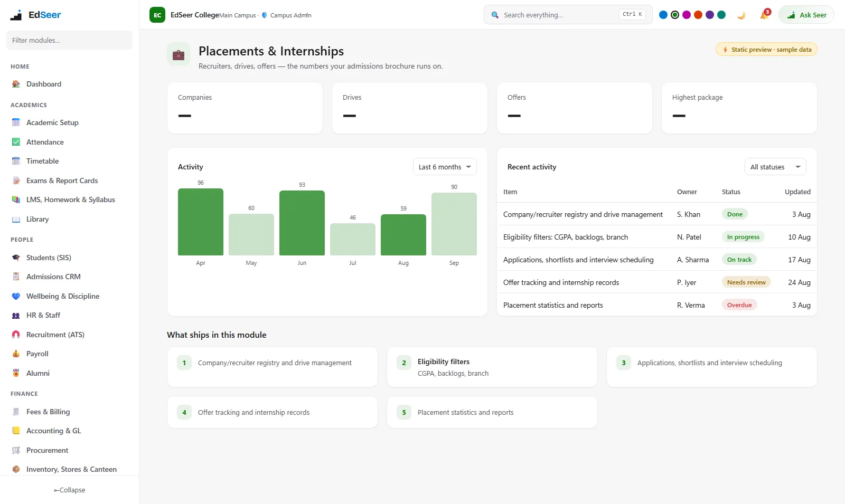Navigate to Payroll
This screenshot has width=845, height=504.
(x=69, y=354)
